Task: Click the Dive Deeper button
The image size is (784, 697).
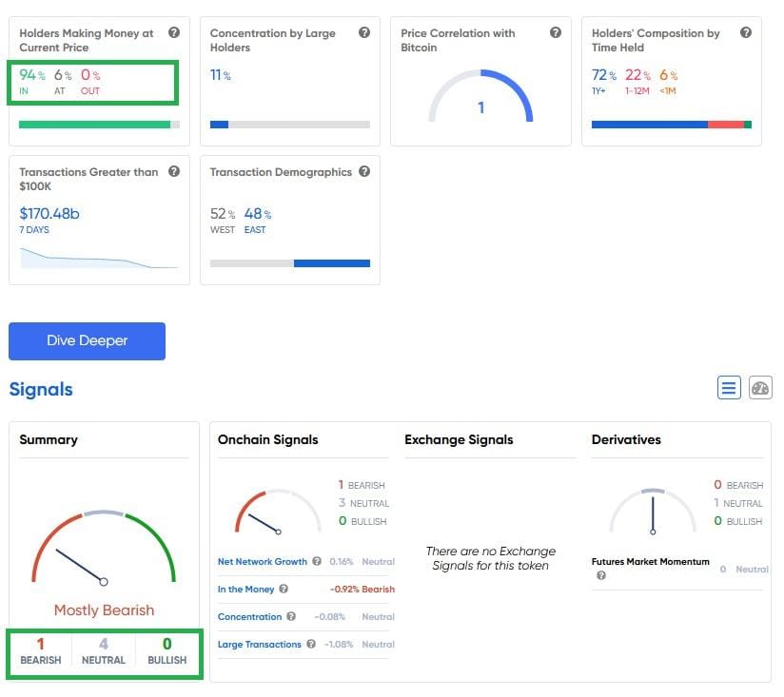Action: pyautogui.click(x=87, y=341)
